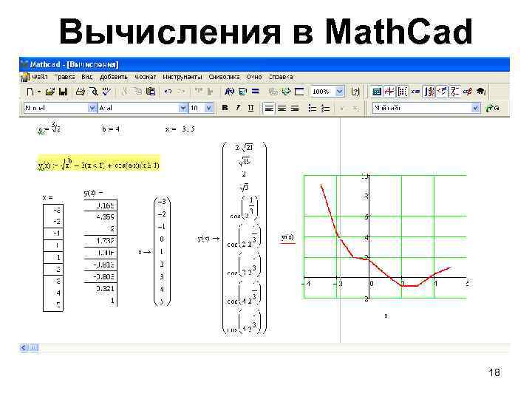Open the Greek letters palette icon
This screenshot has height=399, width=532.
[468, 92]
